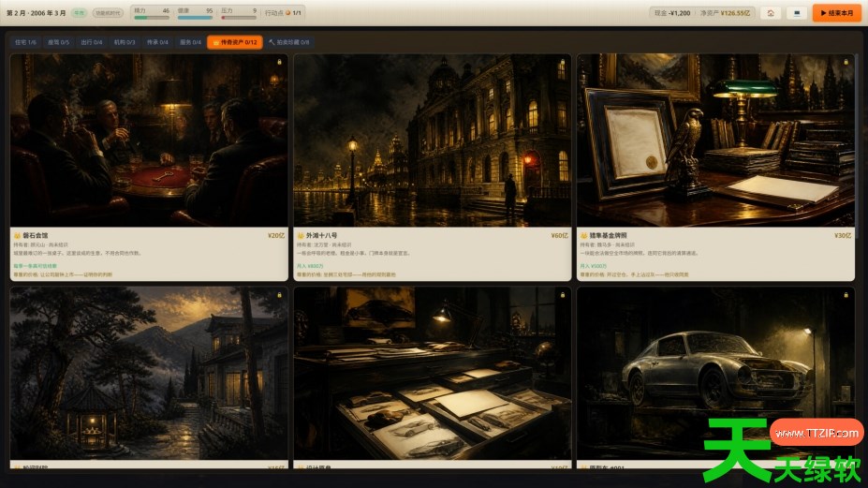
Task: Click the gavel icon on 拍卖珍藏 tab
Action: coord(272,42)
